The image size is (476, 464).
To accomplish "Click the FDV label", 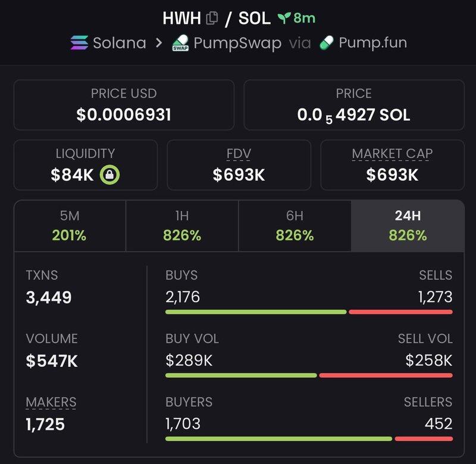I will [x=239, y=154].
